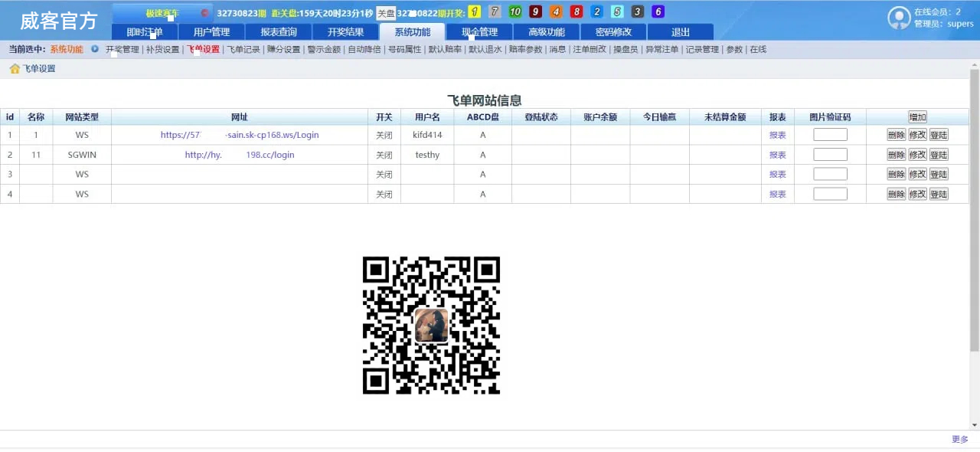The image size is (980, 452).
Task: Select the 系统功能 tab
Action: [x=413, y=32]
